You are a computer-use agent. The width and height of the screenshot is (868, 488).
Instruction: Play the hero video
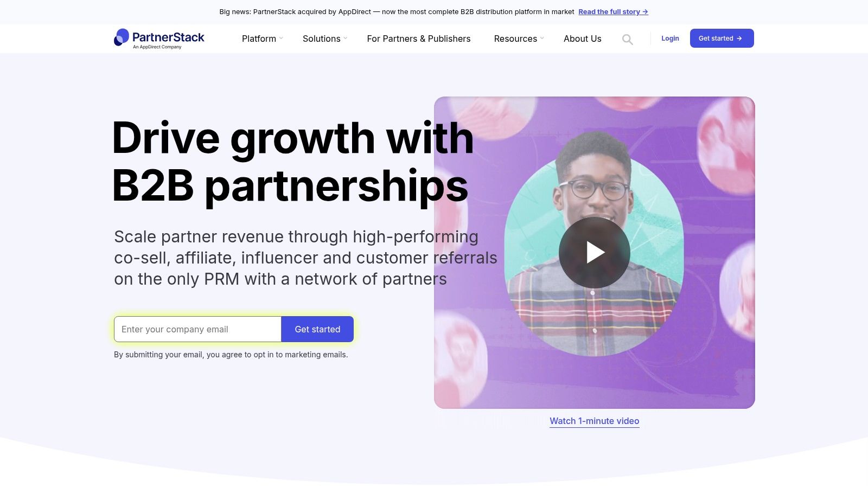coord(595,252)
